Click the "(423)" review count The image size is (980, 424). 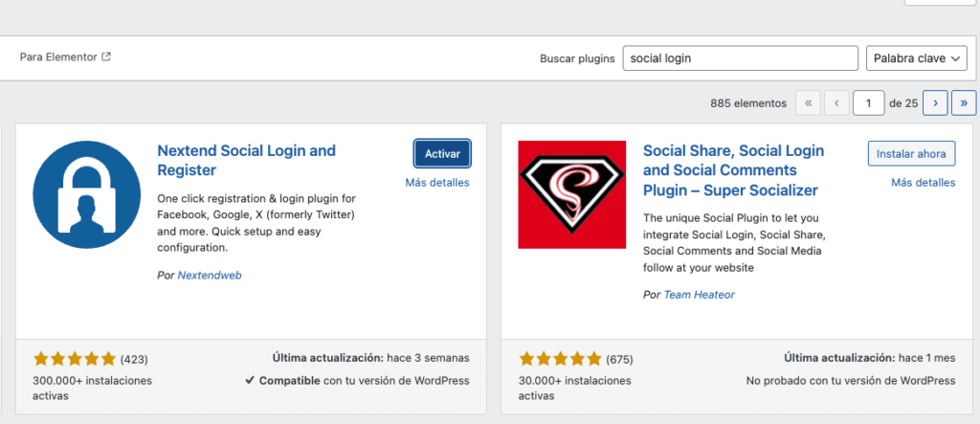point(134,360)
